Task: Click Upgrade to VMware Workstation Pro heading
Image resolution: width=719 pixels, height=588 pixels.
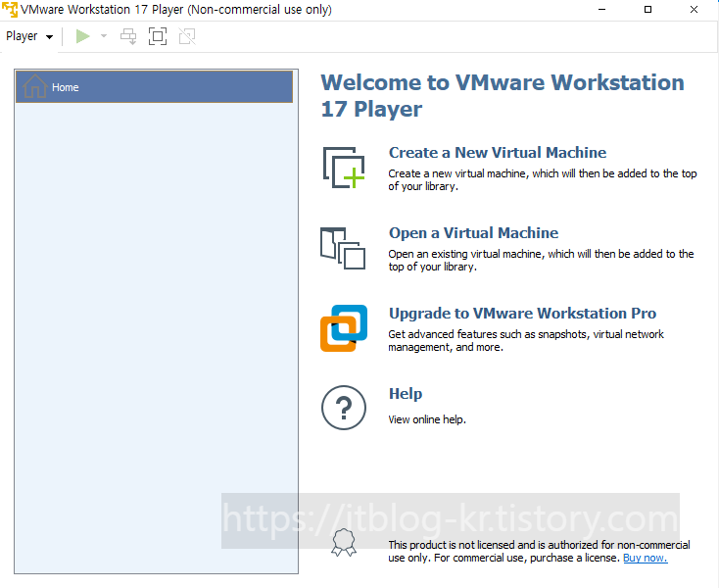Action: tap(523, 313)
